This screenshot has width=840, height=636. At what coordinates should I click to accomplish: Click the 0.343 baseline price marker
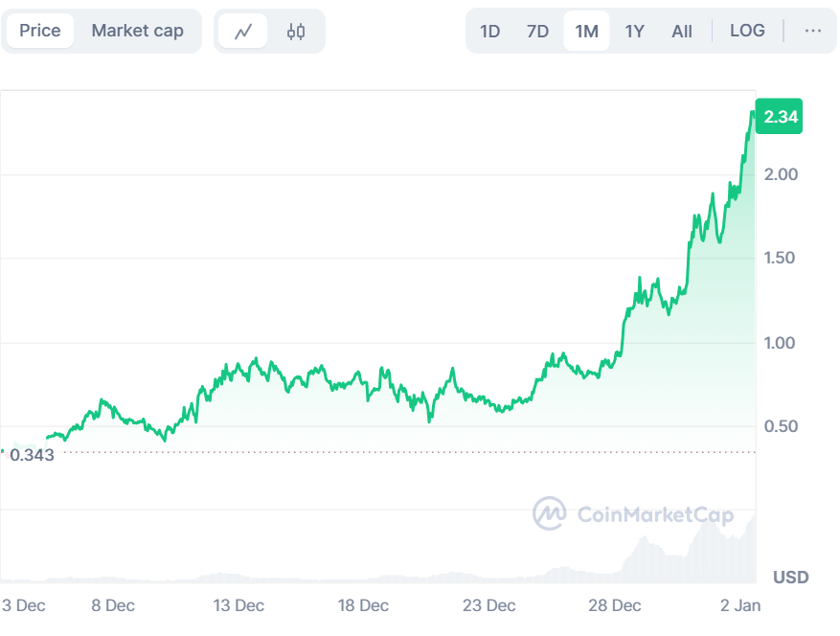(32, 454)
